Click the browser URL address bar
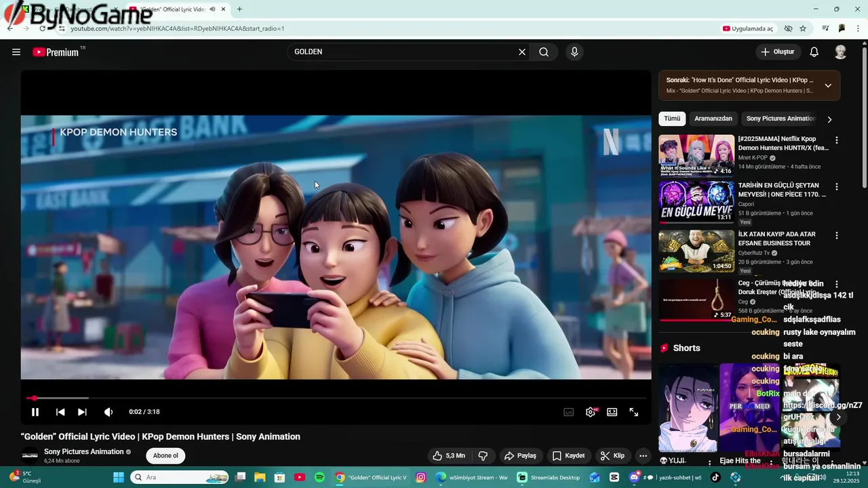 [387, 28]
